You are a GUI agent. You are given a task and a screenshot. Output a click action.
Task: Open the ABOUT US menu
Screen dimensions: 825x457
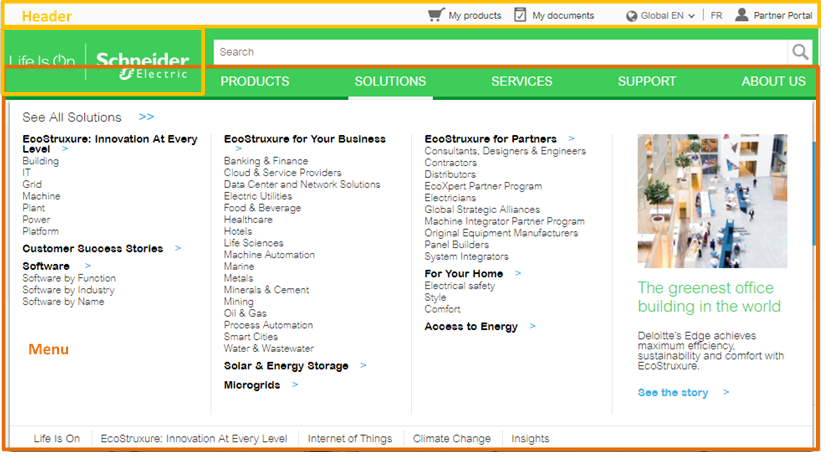point(773,82)
